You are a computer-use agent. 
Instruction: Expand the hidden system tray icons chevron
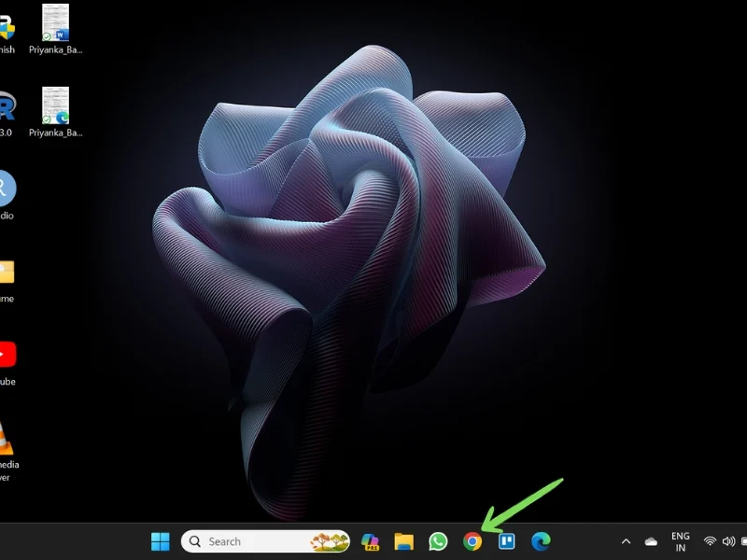click(626, 541)
